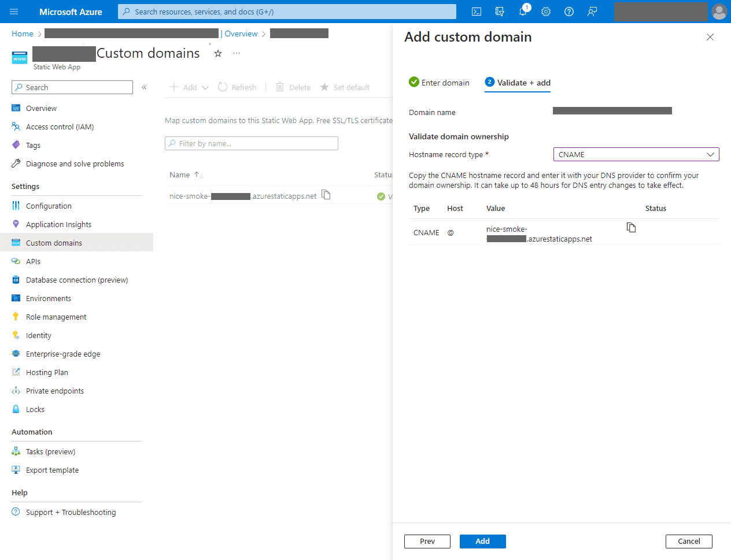This screenshot has width=731, height=560.
Task: Click the help question mark icon
Action: tap(569, 12)
